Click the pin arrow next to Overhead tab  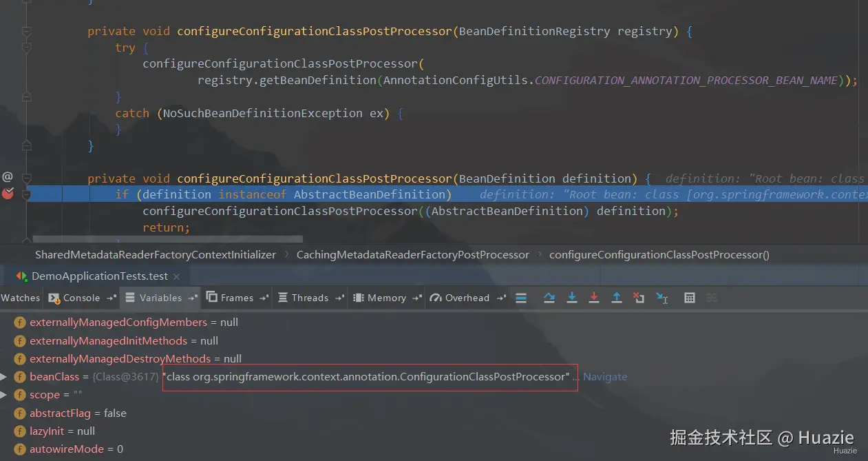click(x=500, y=298)
